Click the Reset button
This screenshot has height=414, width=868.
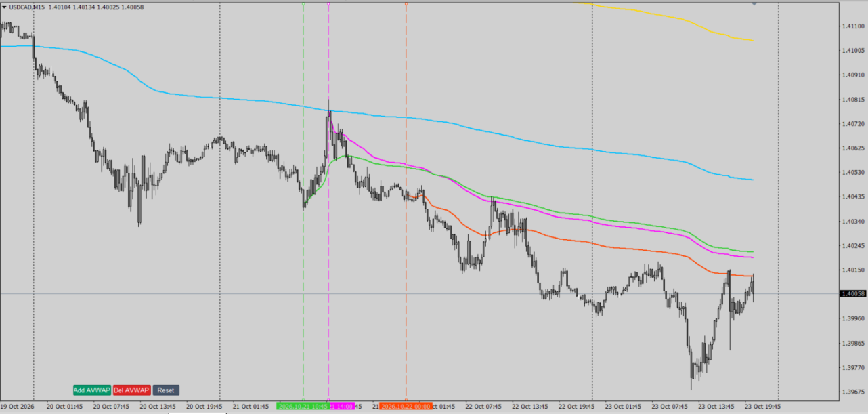point(166,390)
